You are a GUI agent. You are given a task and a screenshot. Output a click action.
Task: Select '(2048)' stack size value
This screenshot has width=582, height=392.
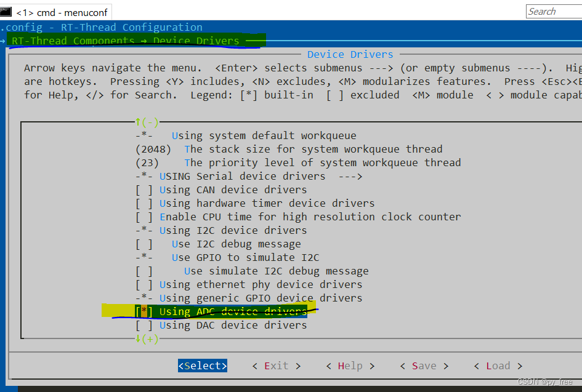click(153, 149)
